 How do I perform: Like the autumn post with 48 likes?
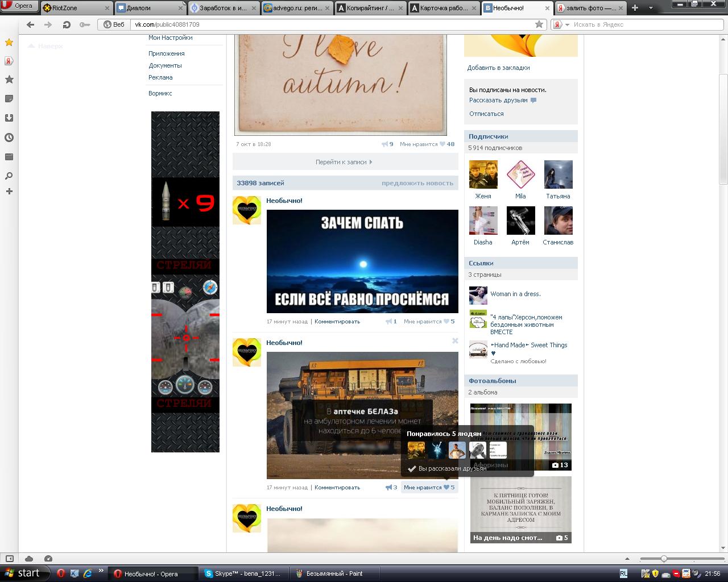tap(442, 144)
